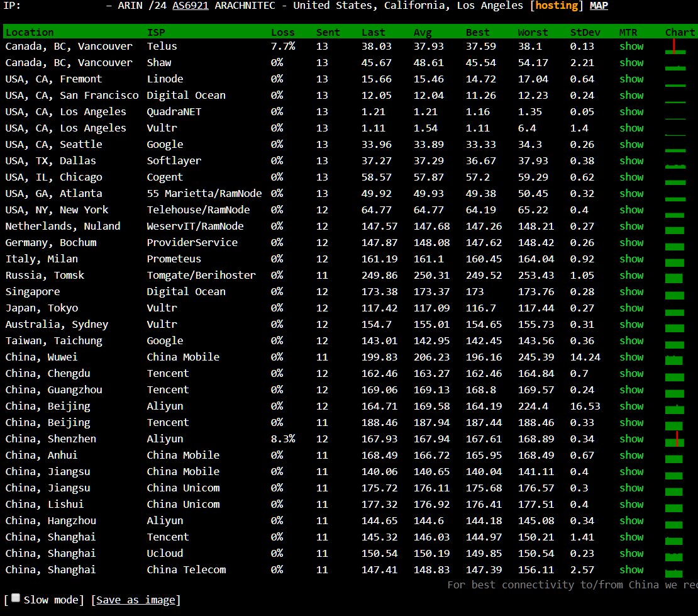Show MTR for Los Angeles Vultr row

point(631,128)
